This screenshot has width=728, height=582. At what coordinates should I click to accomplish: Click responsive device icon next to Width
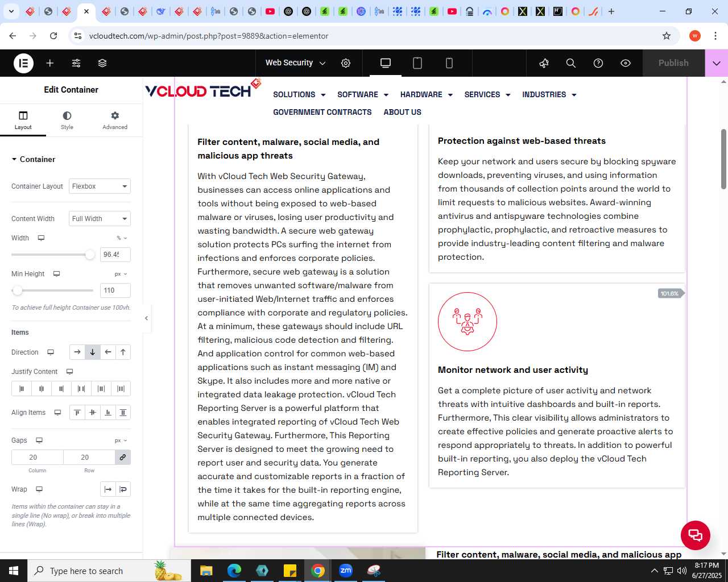(41, 238)
